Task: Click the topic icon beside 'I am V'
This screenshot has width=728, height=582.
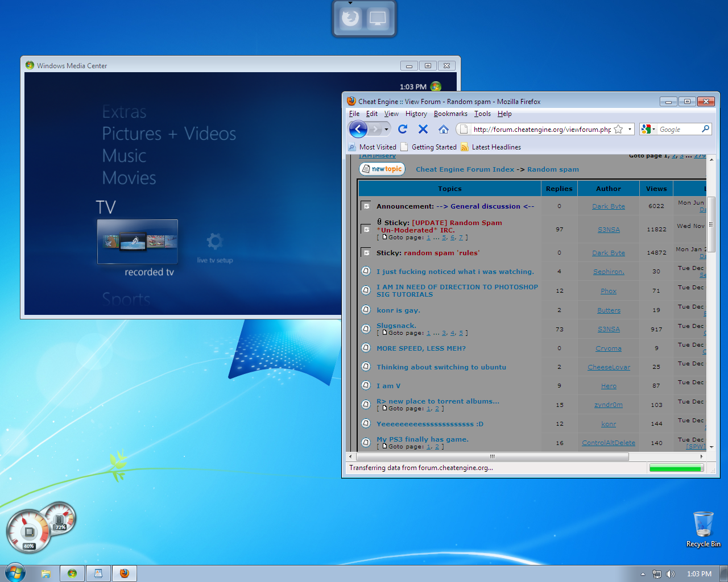Action: [x=366, y=385]
